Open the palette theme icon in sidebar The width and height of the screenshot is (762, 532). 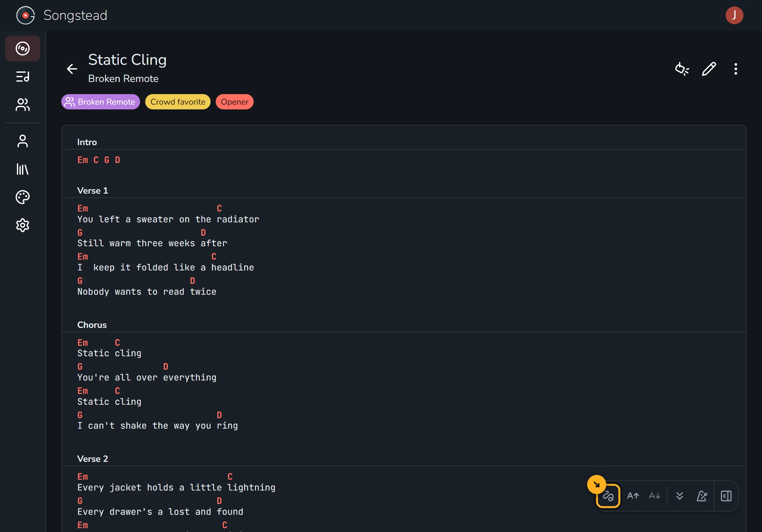23,197
